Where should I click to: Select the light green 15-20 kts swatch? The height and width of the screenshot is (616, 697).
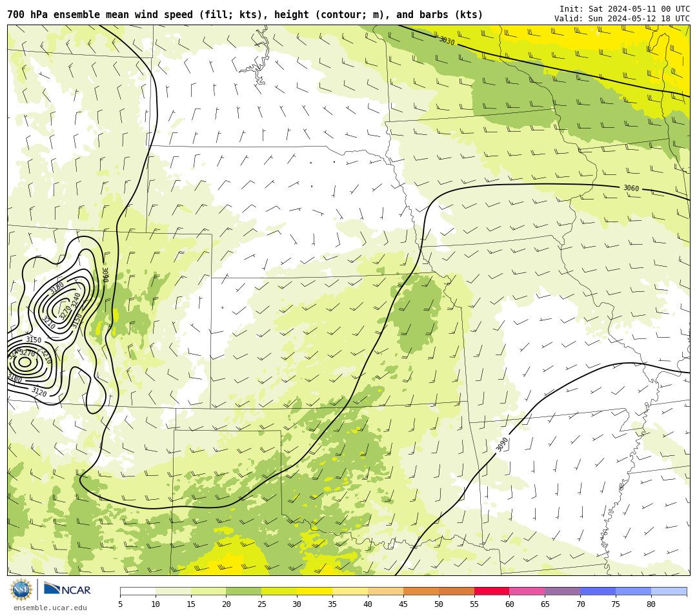click(208, 591)
